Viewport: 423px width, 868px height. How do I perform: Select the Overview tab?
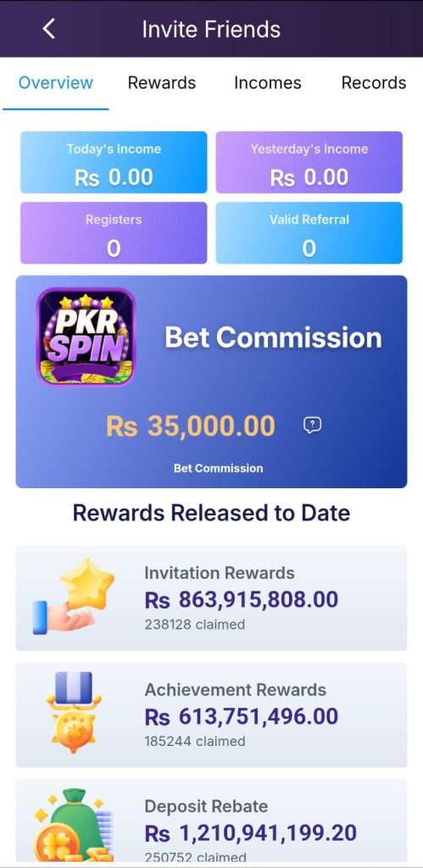(56, 82)
